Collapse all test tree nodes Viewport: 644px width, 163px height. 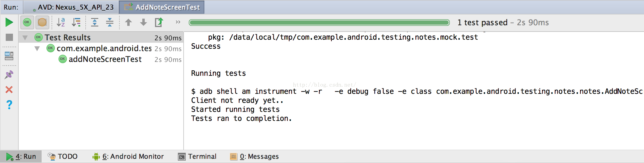coord(110,22)
